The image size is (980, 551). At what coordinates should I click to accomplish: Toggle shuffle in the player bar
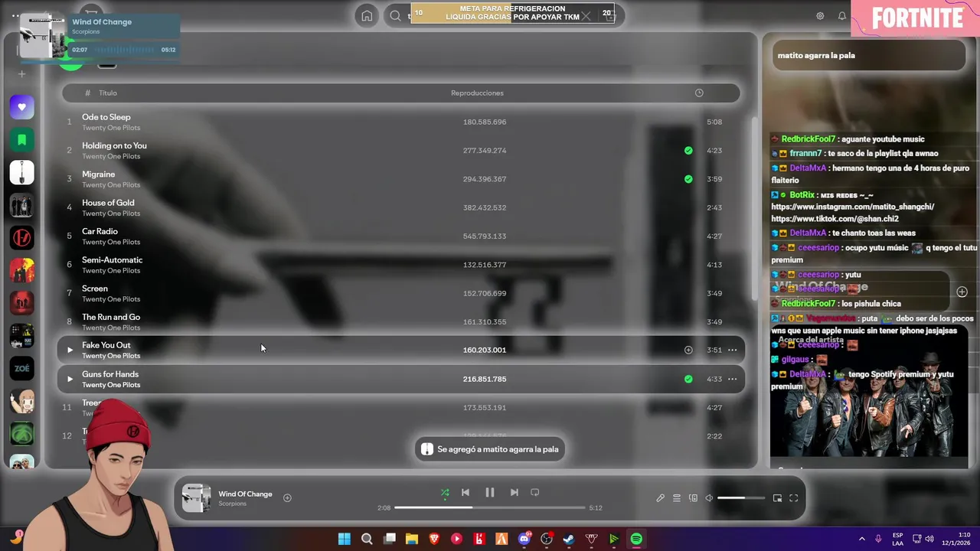(445, 493)
